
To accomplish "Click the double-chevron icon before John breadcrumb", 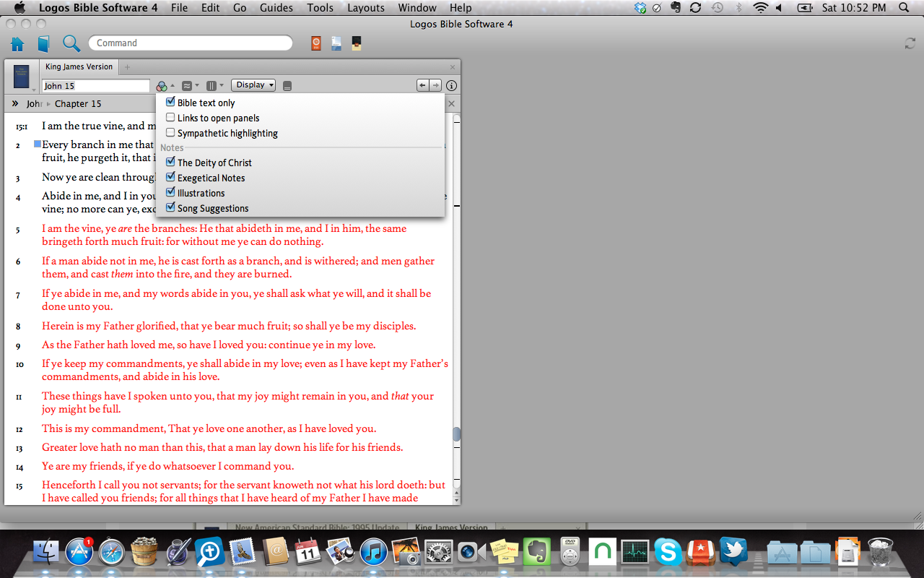I will [x=15, y=103].
